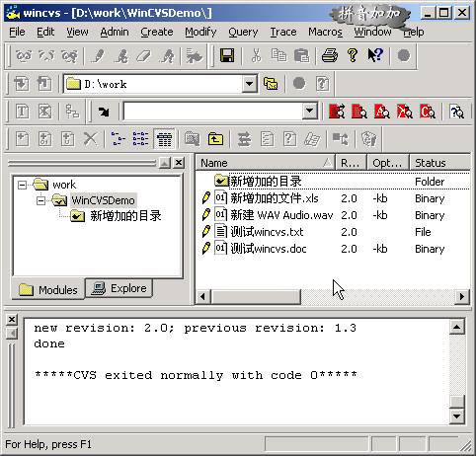Collapse the WinCVSDemo tree node

[40, 200]
